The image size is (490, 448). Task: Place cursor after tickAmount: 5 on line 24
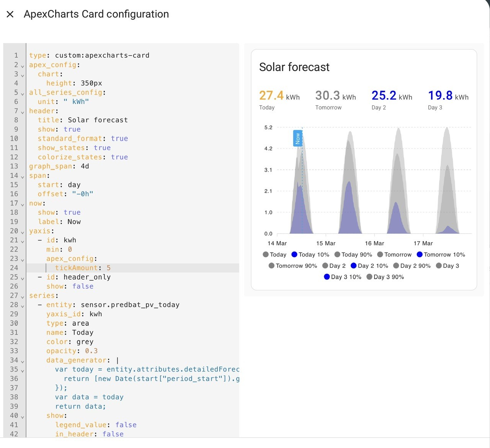(111, 268)
